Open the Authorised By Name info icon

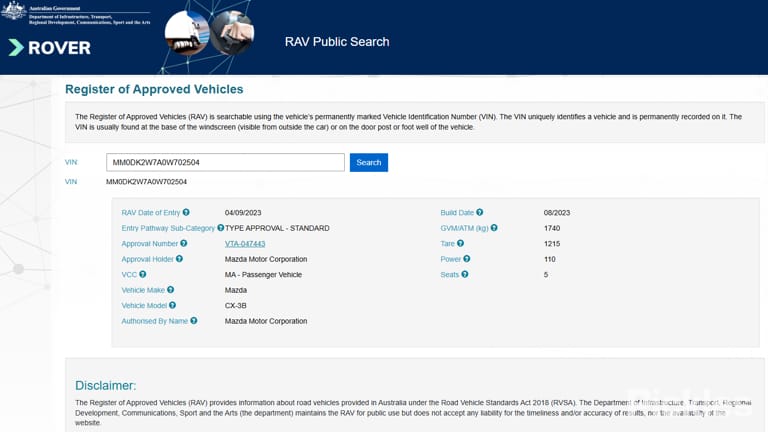point(194,320)
